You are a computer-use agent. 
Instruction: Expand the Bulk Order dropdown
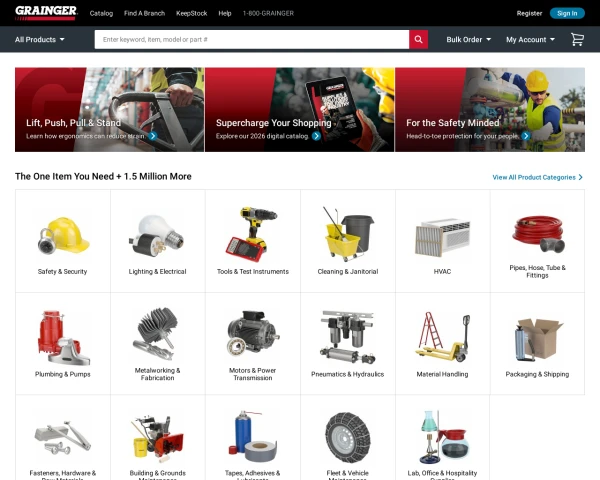click(468, 39)
